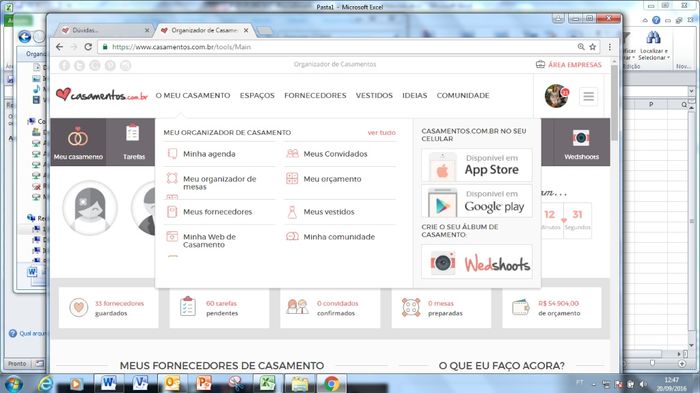Screen dimensions: 700x393
Task: Open the IDEIAS menu
Action: point(415,96)
